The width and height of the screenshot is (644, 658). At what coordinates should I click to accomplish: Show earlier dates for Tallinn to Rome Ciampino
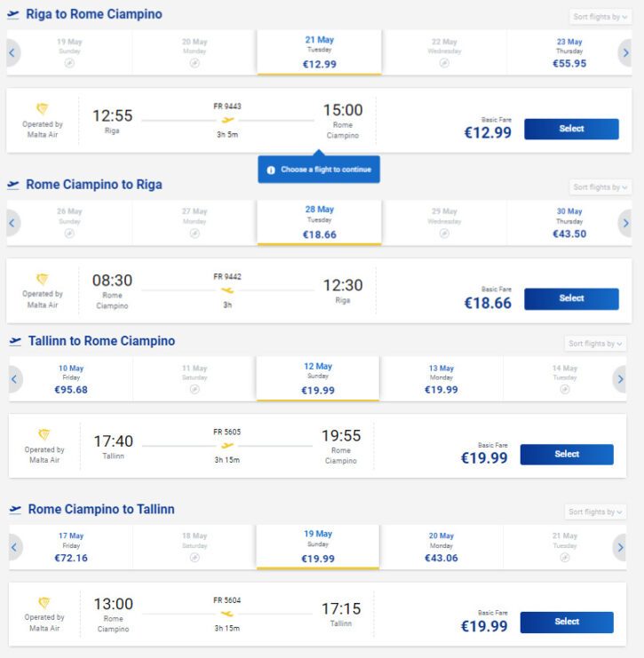point(15,379)
